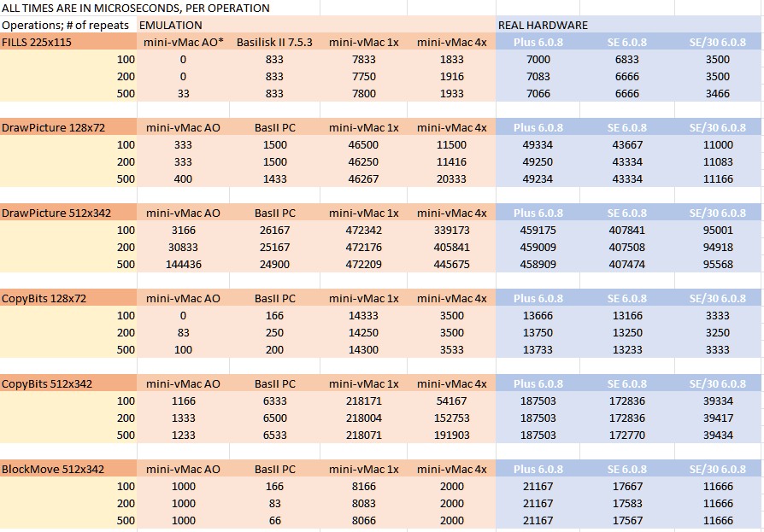Select the 'BlockMove 512x342' section label

point(53,469)
